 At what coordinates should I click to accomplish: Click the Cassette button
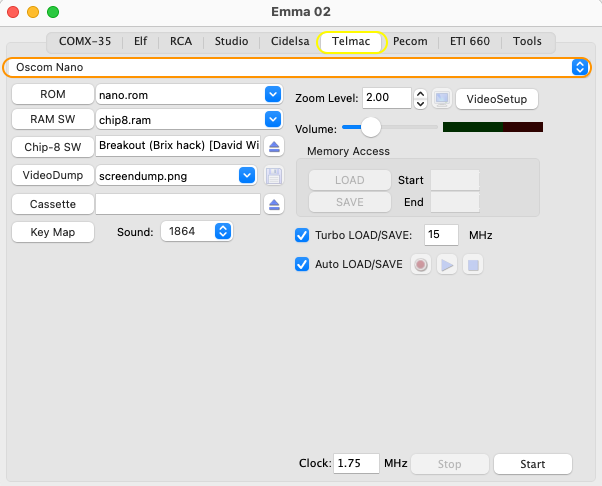click(x=53, y=204)
